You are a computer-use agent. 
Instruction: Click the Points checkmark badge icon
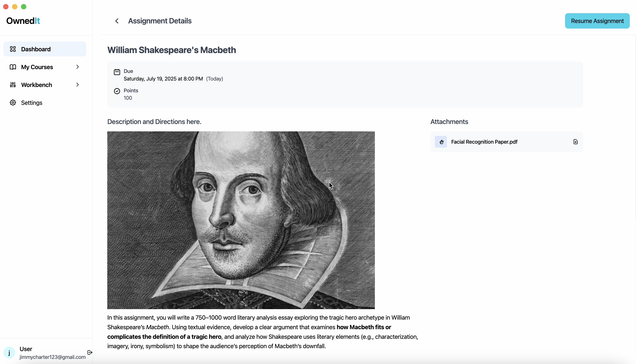coord(117,91)
